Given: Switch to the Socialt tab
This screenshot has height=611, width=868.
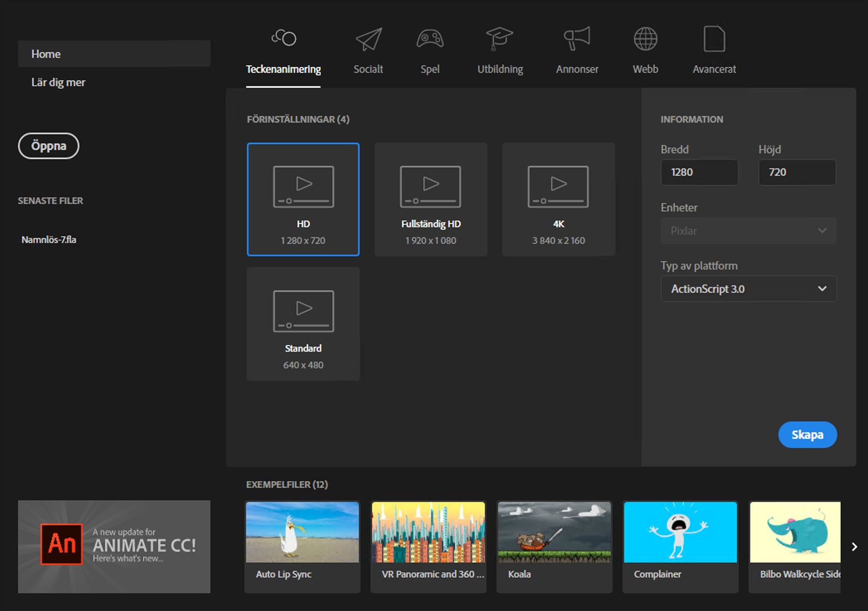Looking at the screenshot, I should [x=368, y=69].
